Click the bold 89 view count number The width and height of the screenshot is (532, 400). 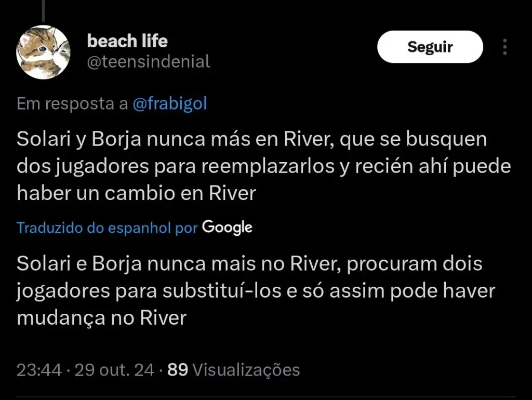178,370
